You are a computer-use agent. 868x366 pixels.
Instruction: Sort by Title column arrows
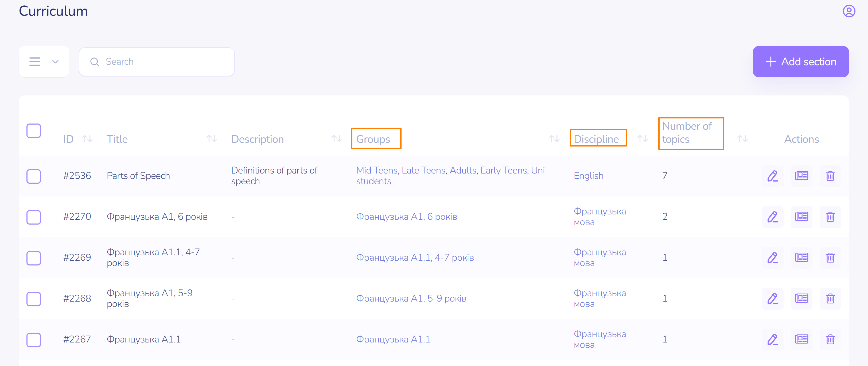coord(212,139)
